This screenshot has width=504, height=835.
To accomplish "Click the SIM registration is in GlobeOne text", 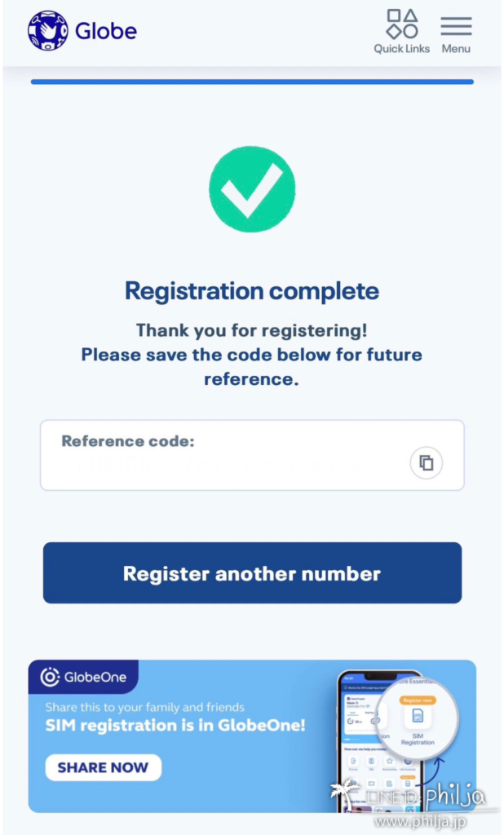I will (x=175, y=725).
